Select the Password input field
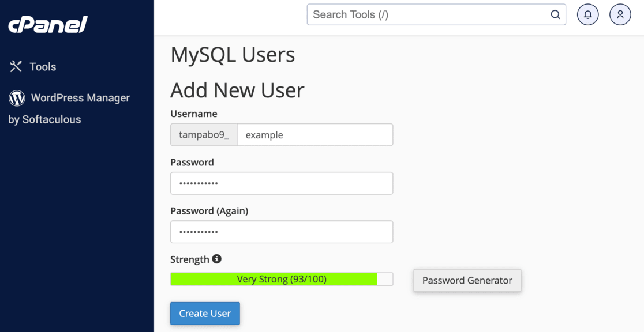Viewport: 644px width, 332px height. pos(282,183)
